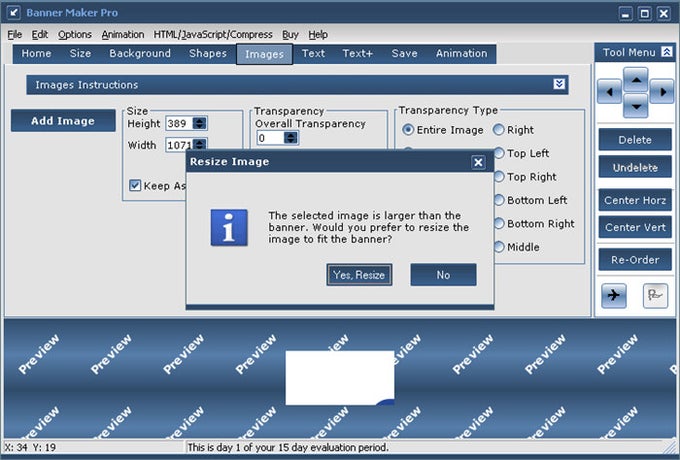Open the HTML/JavaScript/Compress menu
The height and width of the screenshot is (460, 680).
(213, 35)
